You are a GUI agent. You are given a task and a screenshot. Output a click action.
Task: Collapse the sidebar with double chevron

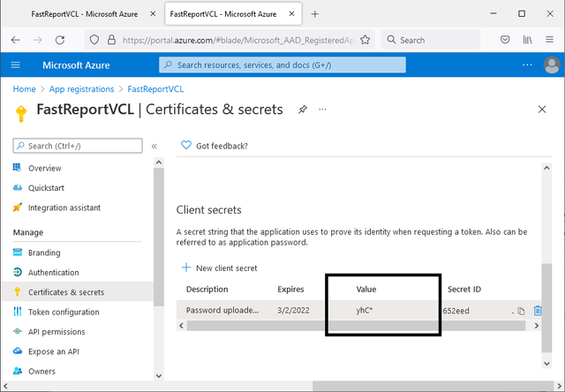pos(154,147)
